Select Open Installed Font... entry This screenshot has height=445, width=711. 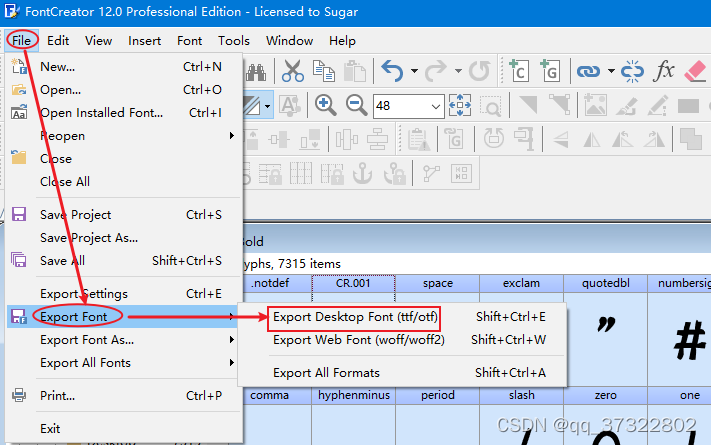124,112
